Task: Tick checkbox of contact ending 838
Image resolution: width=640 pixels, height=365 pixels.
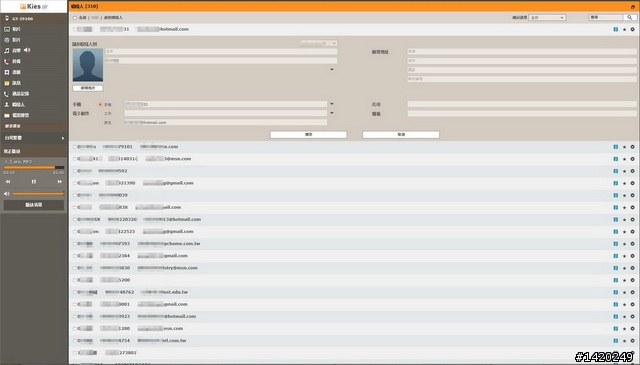Action: coord(75,207)
